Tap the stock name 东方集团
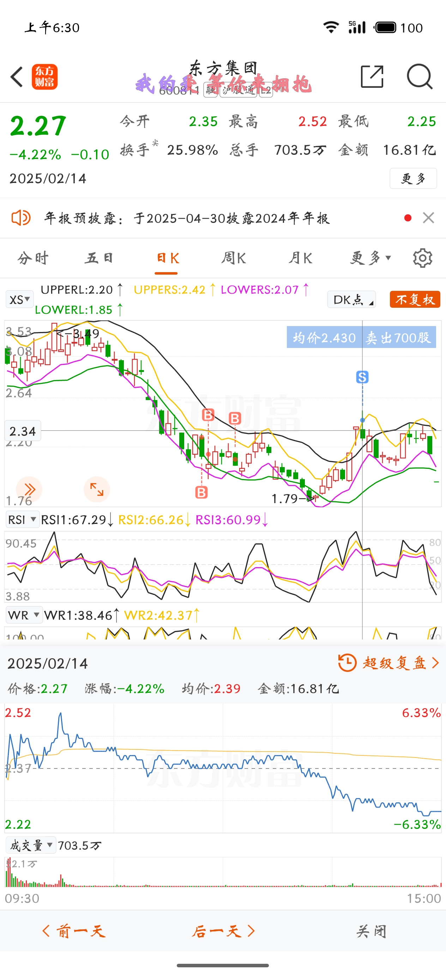The image size is (446, 980). [223, 68]
